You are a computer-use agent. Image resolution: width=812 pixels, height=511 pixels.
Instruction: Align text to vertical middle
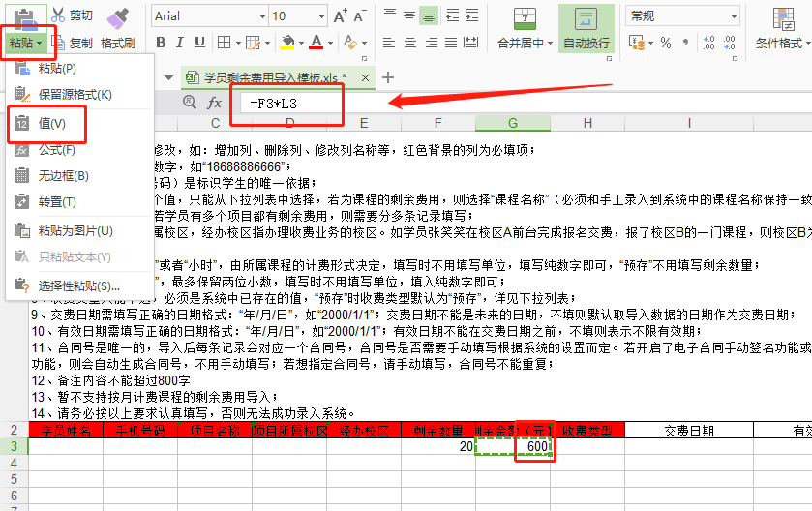tap(409, 15)
